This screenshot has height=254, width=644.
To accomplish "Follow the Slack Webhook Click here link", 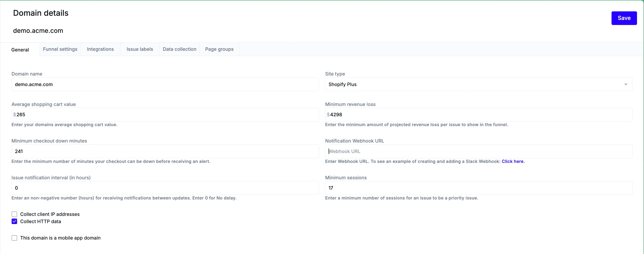I will (x=513, y=161).
